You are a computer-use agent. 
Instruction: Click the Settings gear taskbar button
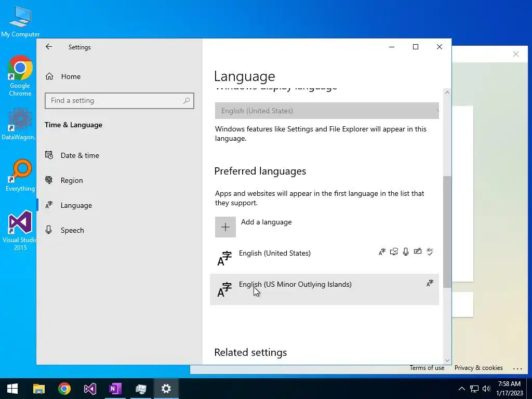[166, 389]
